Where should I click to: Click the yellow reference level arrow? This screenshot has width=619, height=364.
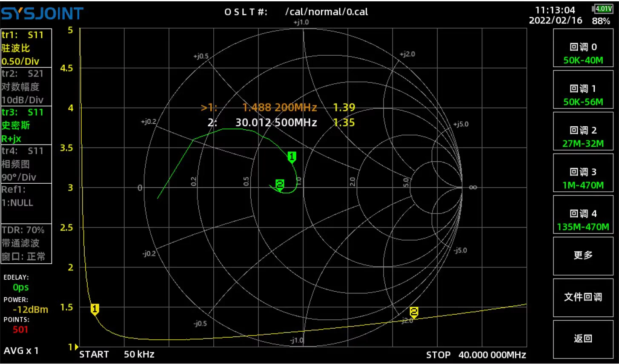(x=77, y=347)
